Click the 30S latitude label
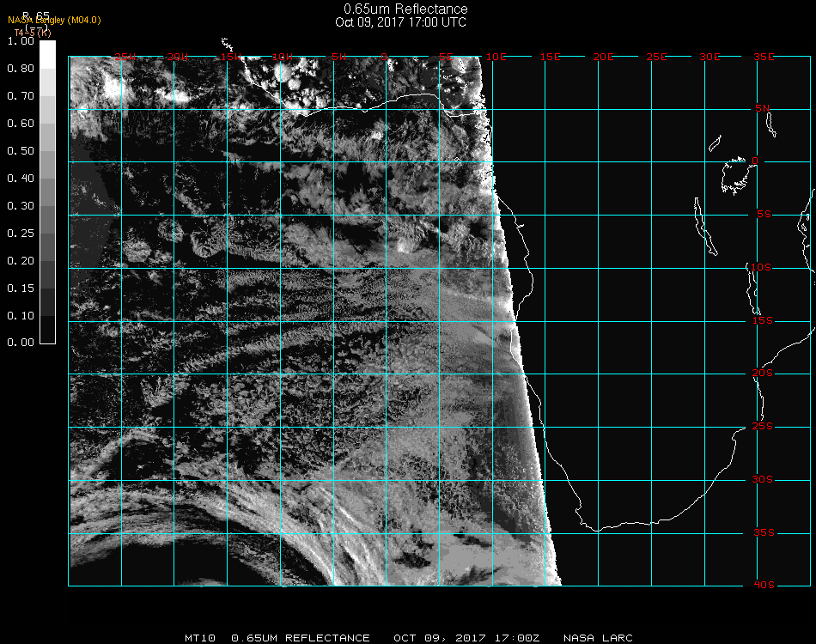 pyautogui.click(x=763, y=480)
